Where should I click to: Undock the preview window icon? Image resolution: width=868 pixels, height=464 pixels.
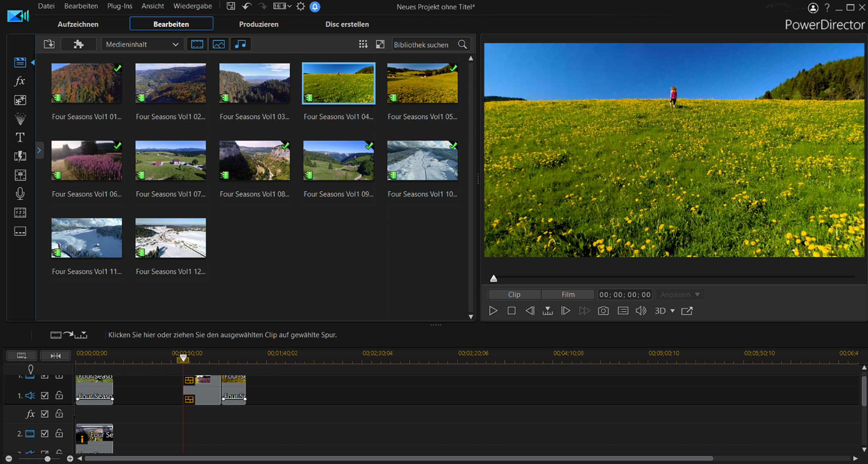(x=687, y=310)
